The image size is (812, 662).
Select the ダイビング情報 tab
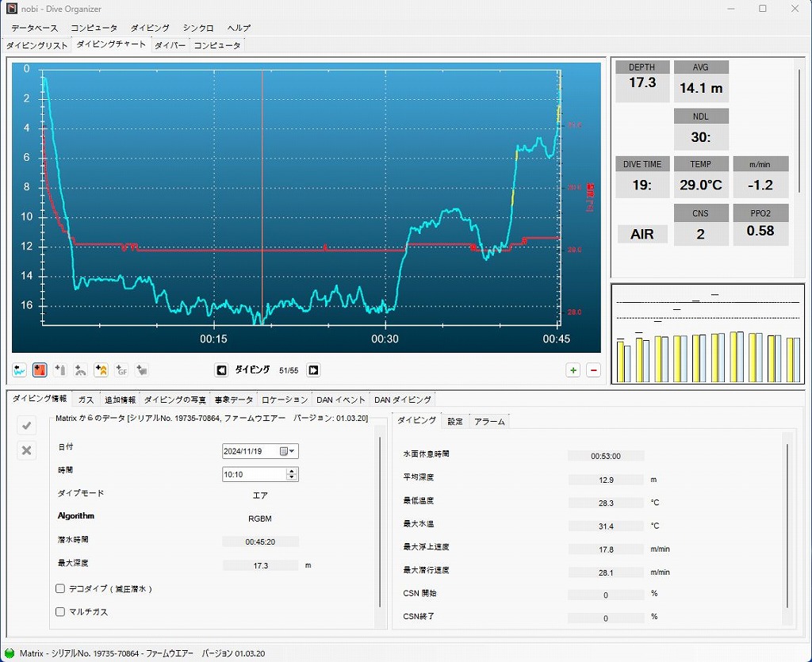point(40,399)
